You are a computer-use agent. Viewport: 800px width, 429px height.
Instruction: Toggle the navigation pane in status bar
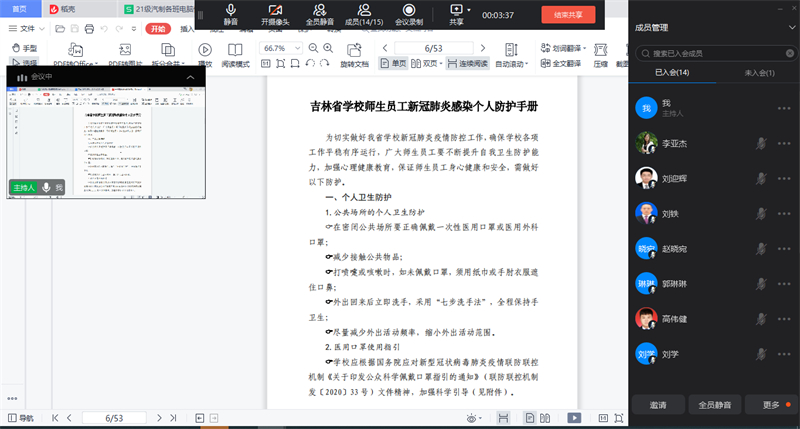tap(20, 417)
